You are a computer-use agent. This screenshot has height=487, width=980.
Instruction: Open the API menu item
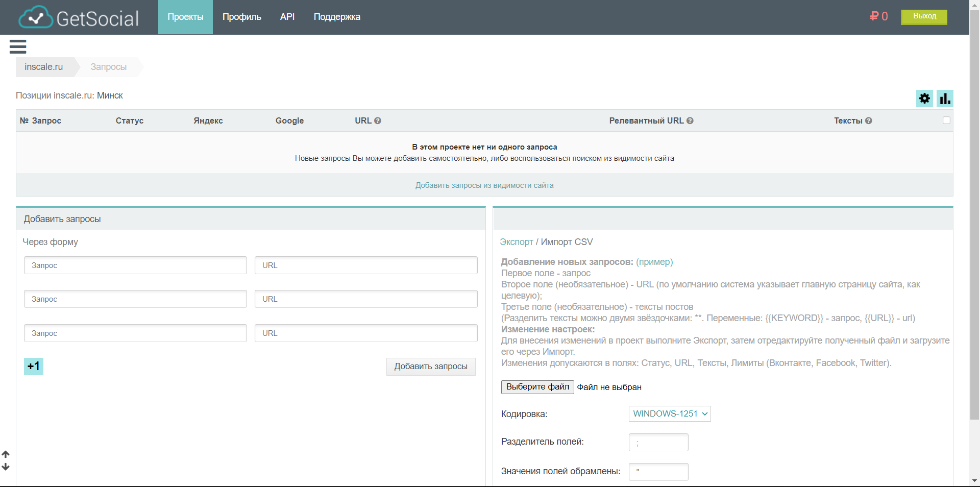coord(287,17)
